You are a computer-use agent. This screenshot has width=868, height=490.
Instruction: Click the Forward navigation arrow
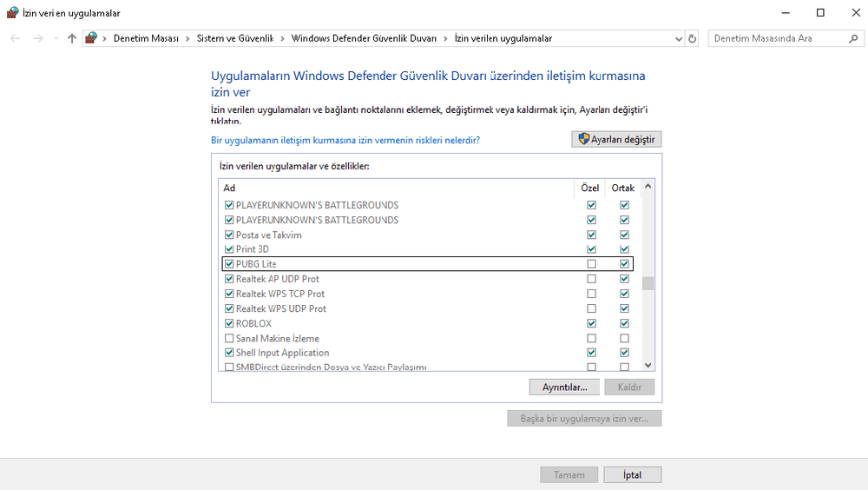pos(37,38)
